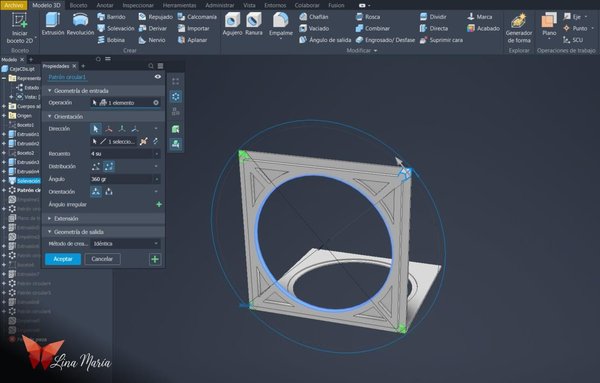This screenshot has height=383, width=600.
Task: Switch to the Herramientas ribbon tab
Action: (x=179, y=5)
